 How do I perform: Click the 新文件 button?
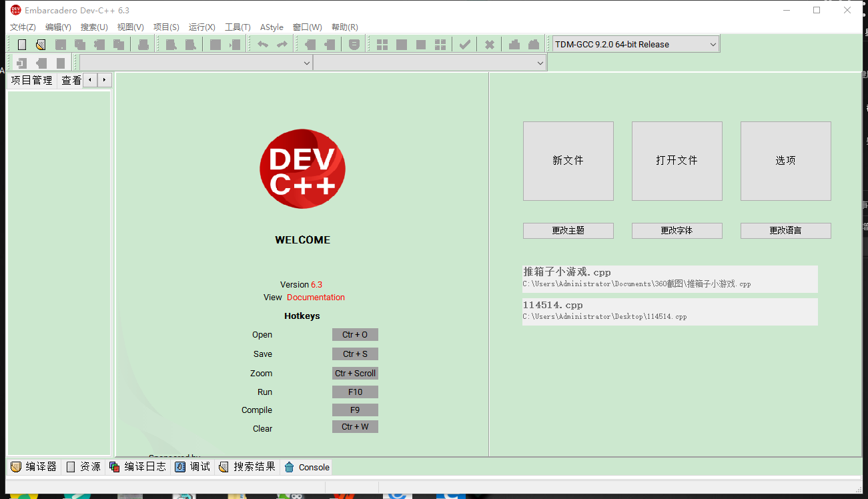(568, 161)
